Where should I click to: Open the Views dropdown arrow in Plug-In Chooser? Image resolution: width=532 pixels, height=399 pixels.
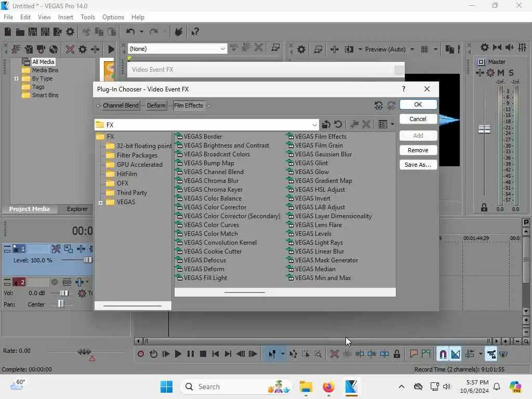coord(393,125)
